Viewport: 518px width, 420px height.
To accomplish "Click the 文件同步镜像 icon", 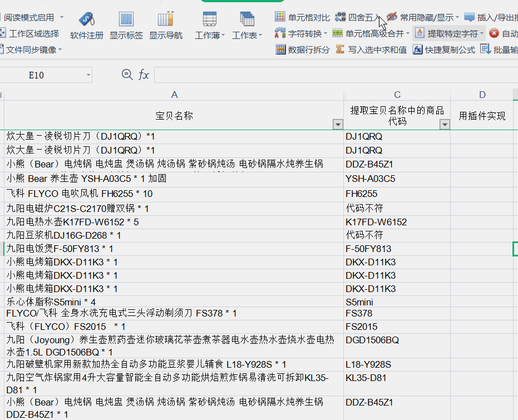I will point(2,50).
